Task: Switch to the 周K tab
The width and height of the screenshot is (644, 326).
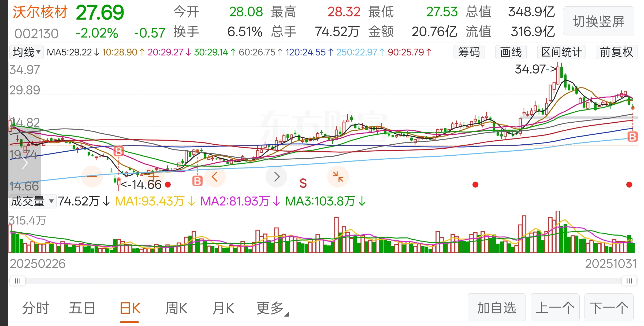Action: click(x=176, y=308)
